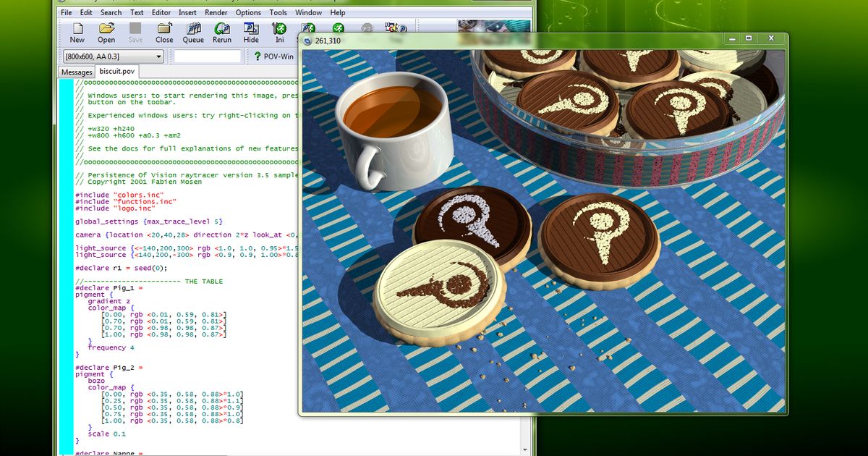This screenshot has width=868, height=456.
Task: Click the greyed-out Save toolbar icon
Action: point(135,32)
